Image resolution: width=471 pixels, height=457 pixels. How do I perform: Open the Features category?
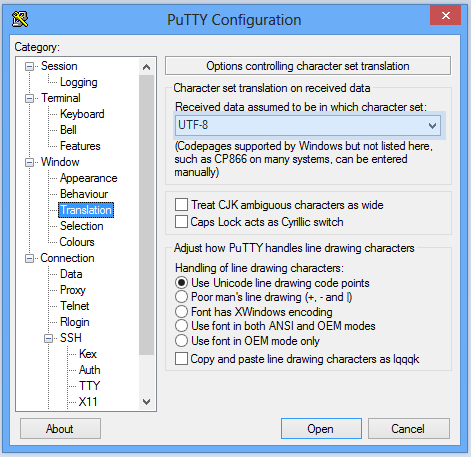click(x=80, y=146)
